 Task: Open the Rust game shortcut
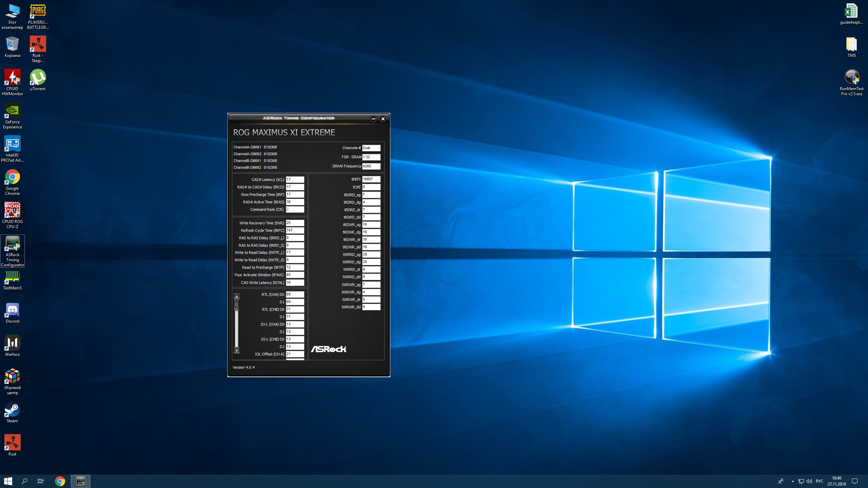[x=13, y=446]
